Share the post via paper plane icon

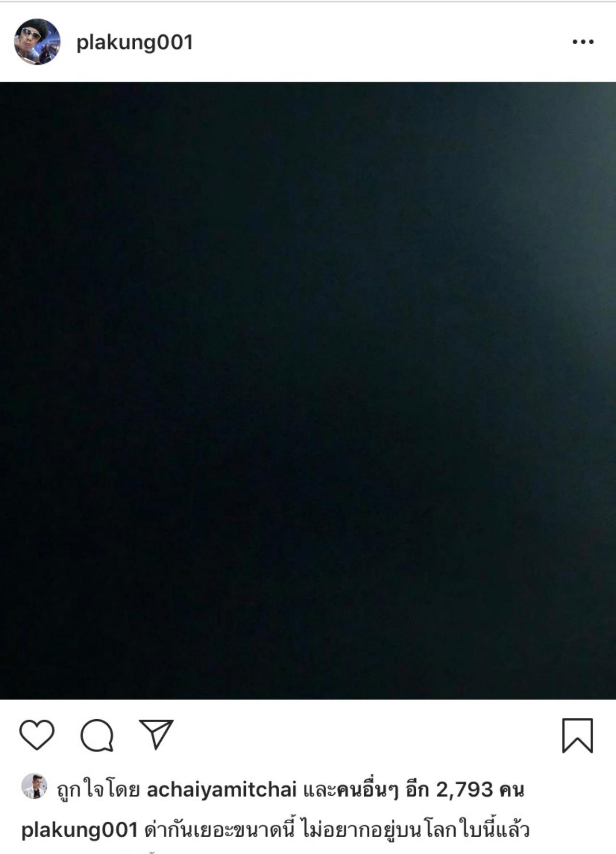(156, 734)
